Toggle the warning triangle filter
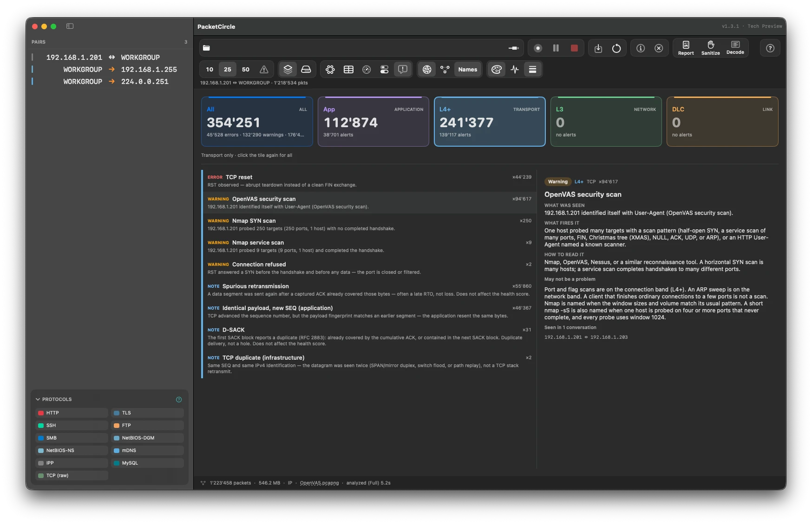The height and width of the screenshot is (524, 812). click(x=264, y=70)
